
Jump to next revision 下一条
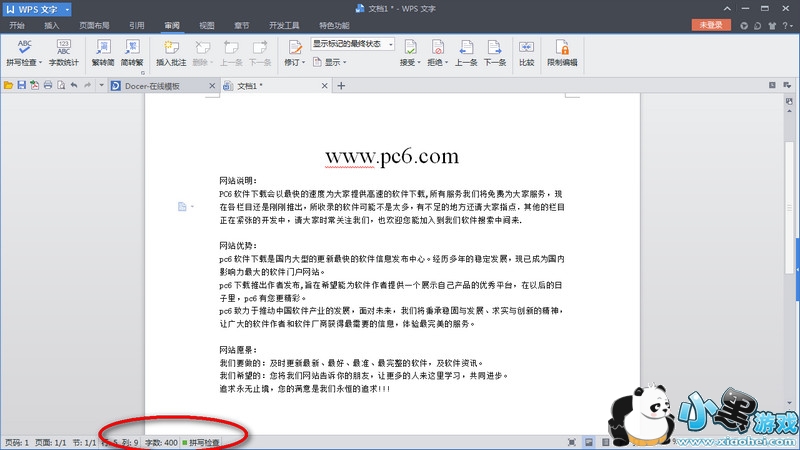(x=494, y=53)
